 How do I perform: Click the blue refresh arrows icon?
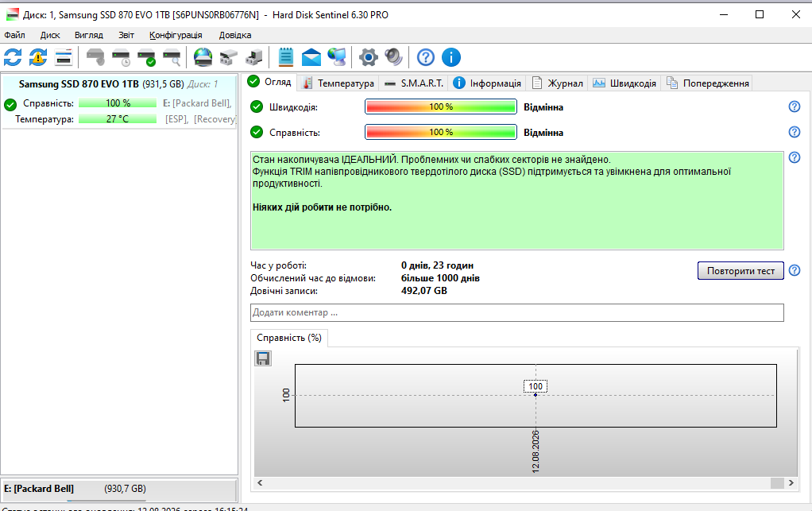[13, 57]
